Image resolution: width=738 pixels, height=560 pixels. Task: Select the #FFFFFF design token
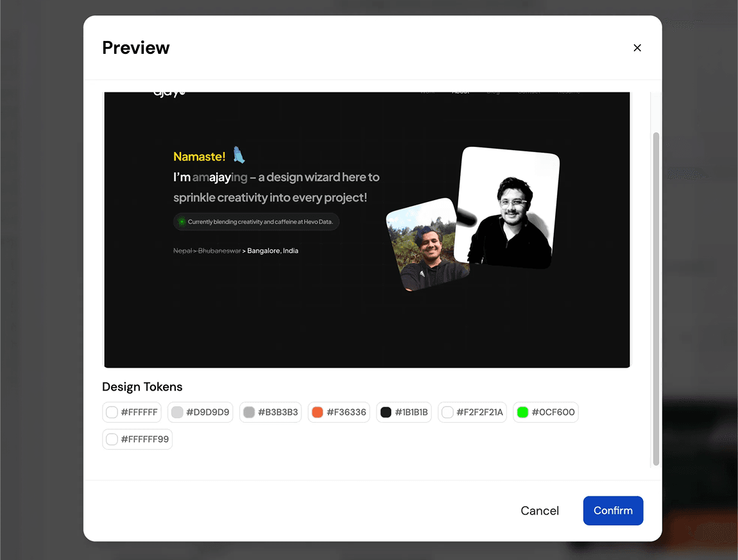[x=132, y=412]
